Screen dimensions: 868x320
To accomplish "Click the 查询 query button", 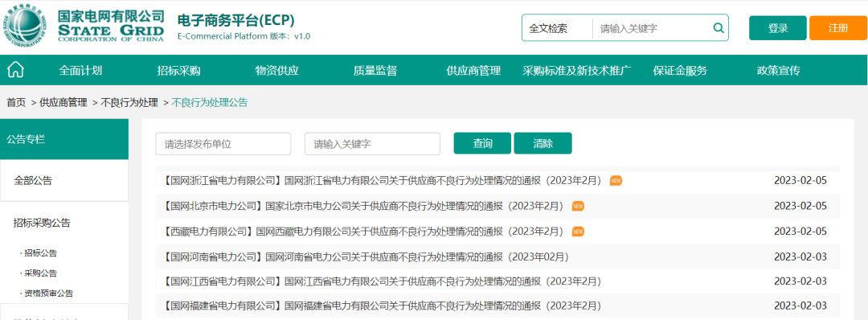I will click(x=482, y=143).
